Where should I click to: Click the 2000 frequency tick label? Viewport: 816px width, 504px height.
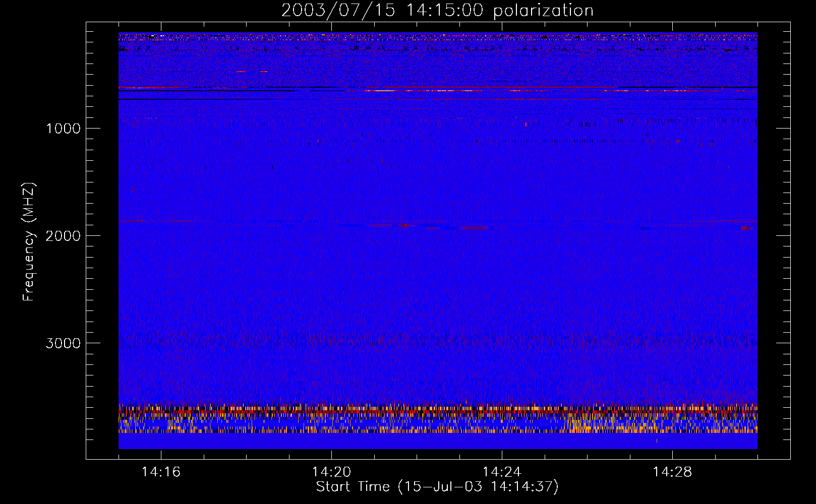63,235
